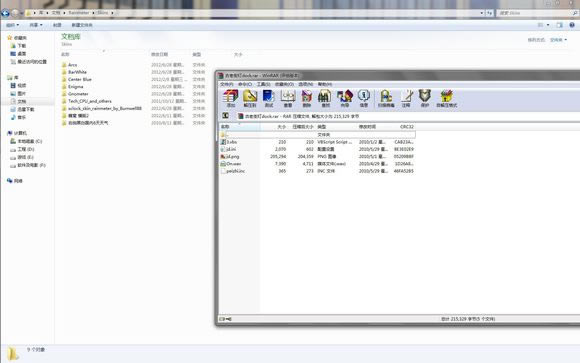Select the BarWhite folder in Explorer

click(74, 72)
